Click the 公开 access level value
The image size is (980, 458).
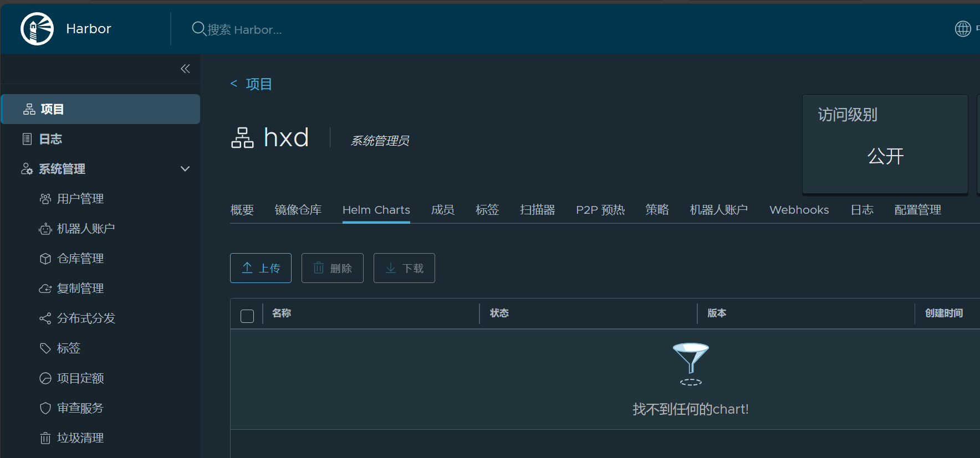[885, 156]
